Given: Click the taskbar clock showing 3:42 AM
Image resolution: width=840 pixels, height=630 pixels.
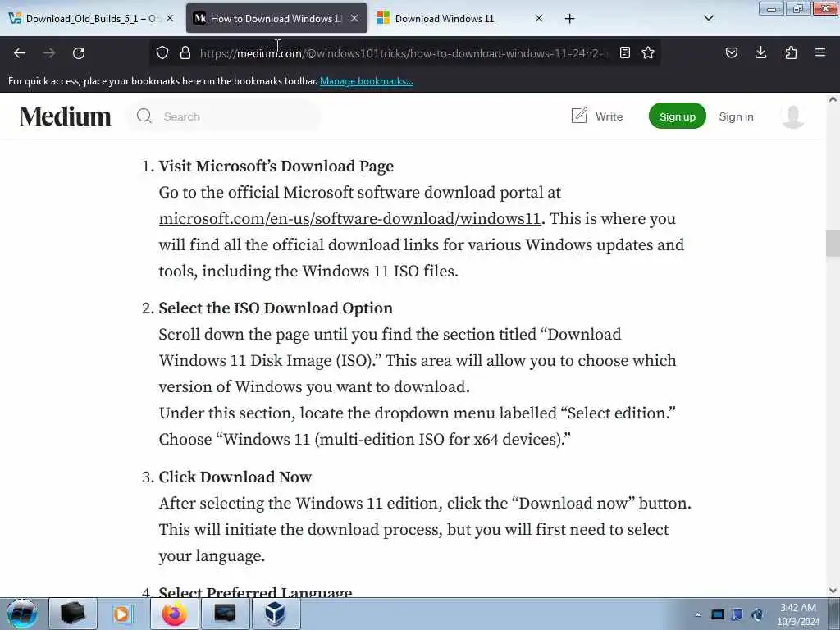Looking at the screenshot, I should click(798, 614).
